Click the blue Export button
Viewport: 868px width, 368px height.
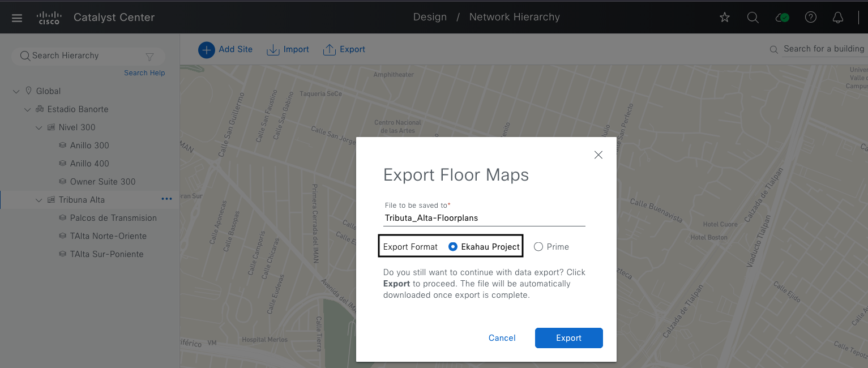(x=568, y=338)
